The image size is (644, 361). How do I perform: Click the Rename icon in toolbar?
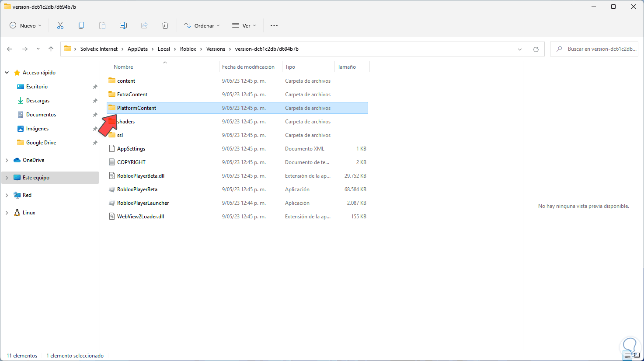tap(123, 25)
